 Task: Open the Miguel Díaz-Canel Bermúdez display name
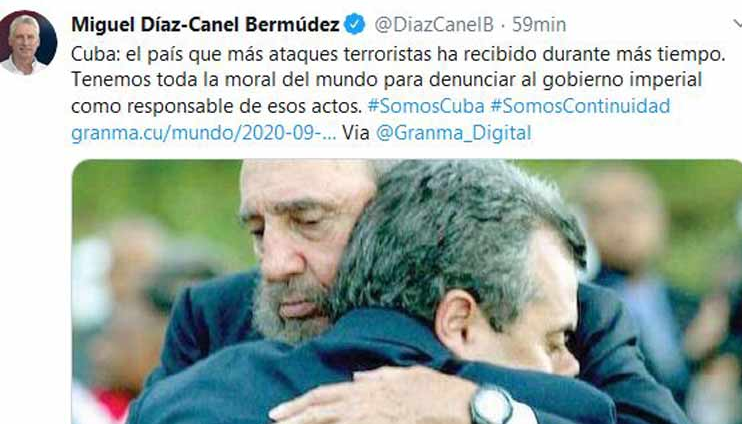(205, 24)
